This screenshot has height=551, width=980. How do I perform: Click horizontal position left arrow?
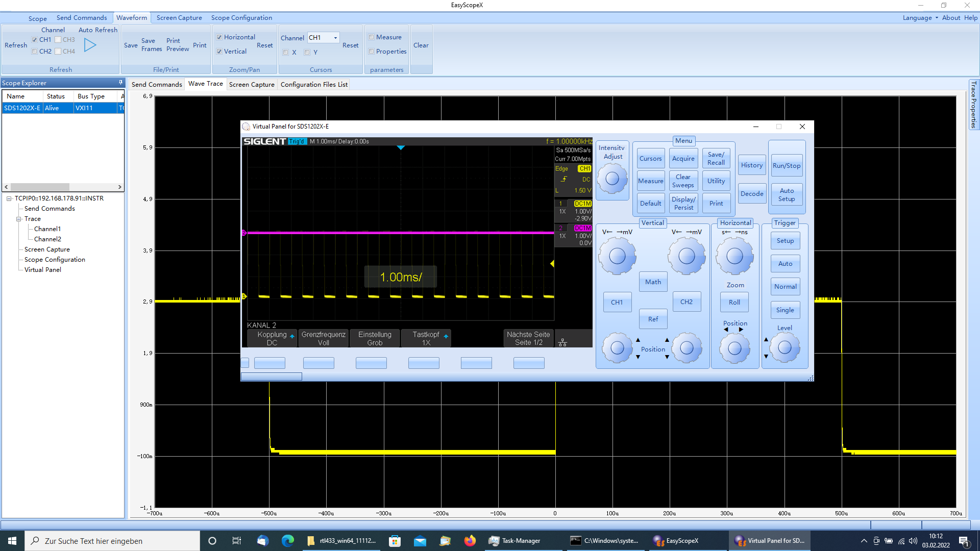[x=726, y=330]
